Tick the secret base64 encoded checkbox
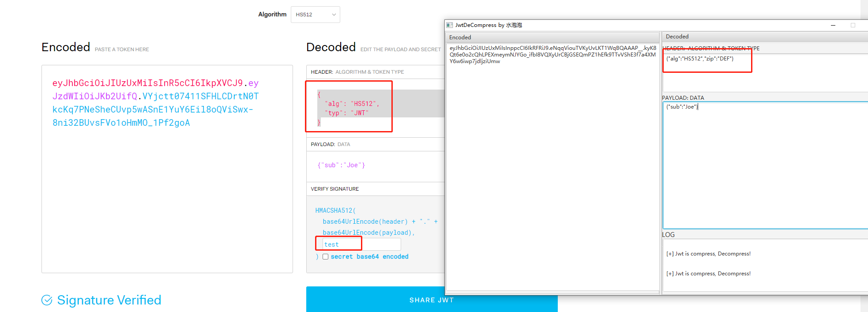Viewport: 868px width, 312px height. [x=325, y=257]
